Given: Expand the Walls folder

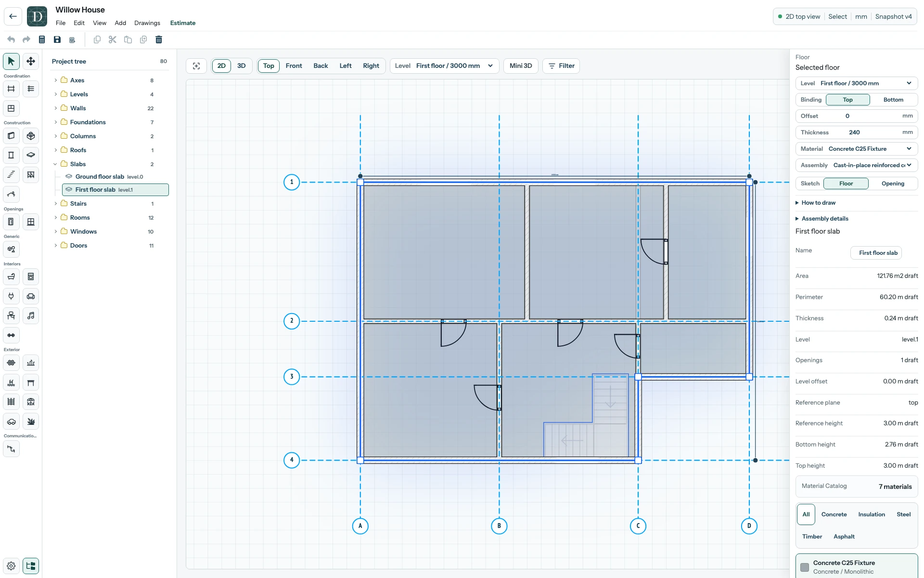Looking at the screenshot, I should (x=55, y=108).
